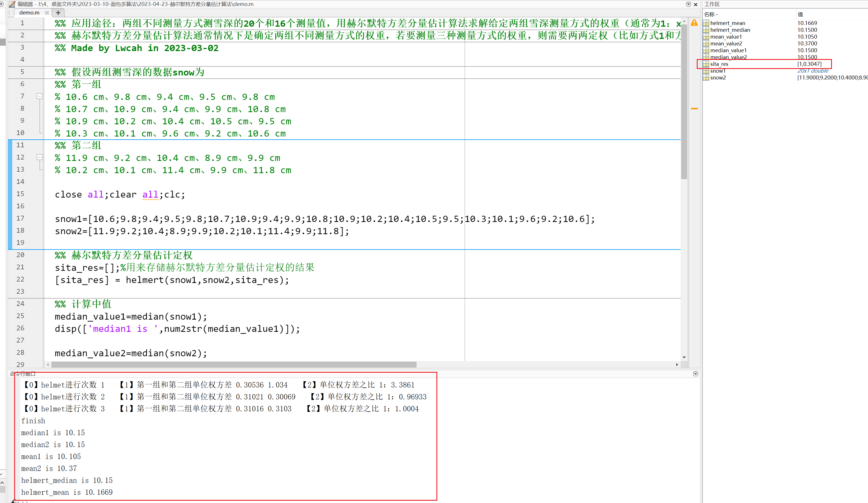Click the pencil editor icon in the title bar
Viewport: 868px width, 503px height.
(x=12, y=4)
